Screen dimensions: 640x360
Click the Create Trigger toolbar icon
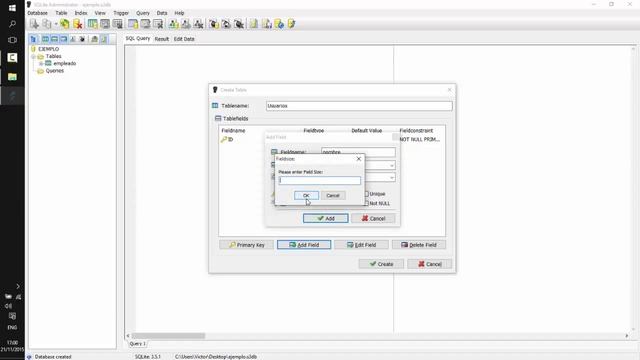[x=213, y=24]
